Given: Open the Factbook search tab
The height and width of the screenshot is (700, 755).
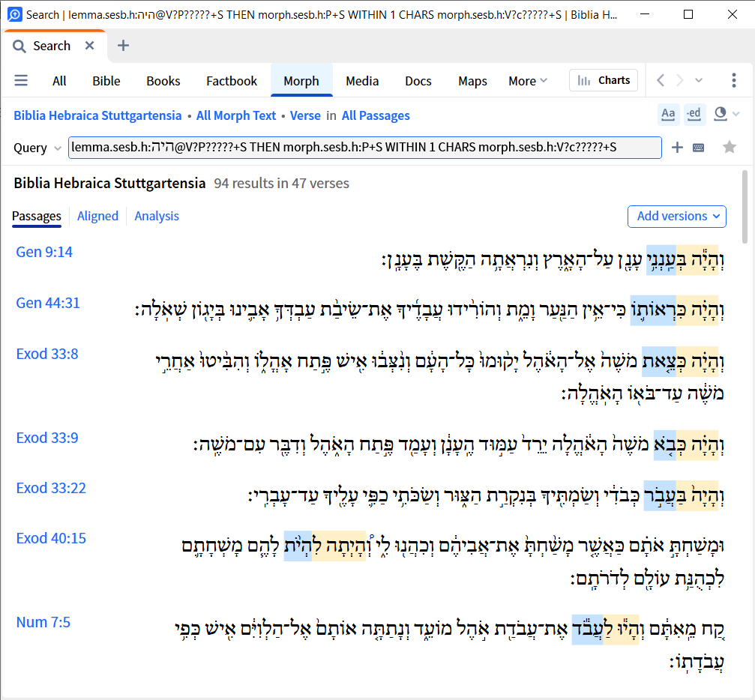Looking at the screenshot, I should [232, 81].
